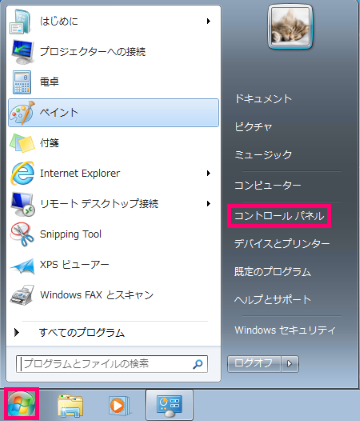Expand すべてのプログラム arrow
The width and height of the screenshot is (360, 421).
[x=16, y=332]
